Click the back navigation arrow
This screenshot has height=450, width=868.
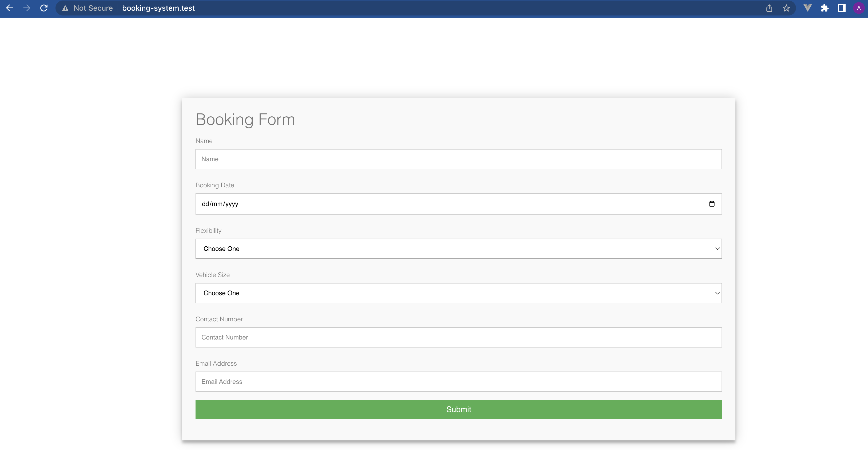(10, 8)
